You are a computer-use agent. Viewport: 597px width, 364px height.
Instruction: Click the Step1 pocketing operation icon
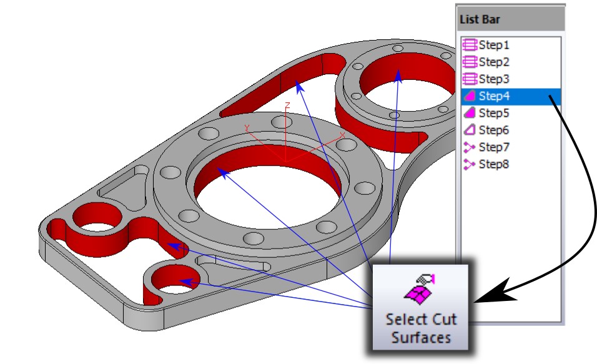coord(470,45)
